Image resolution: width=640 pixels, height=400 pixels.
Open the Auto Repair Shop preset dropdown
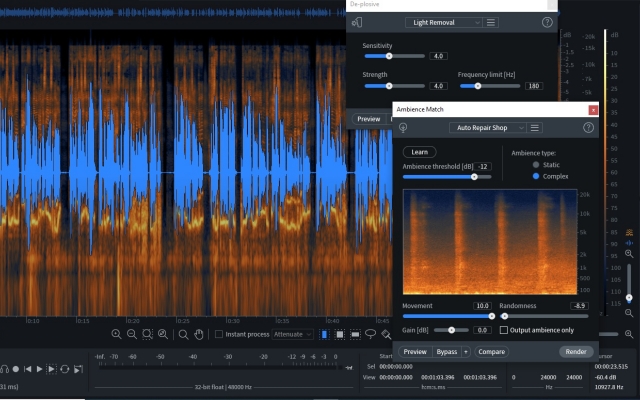point(487,128)
